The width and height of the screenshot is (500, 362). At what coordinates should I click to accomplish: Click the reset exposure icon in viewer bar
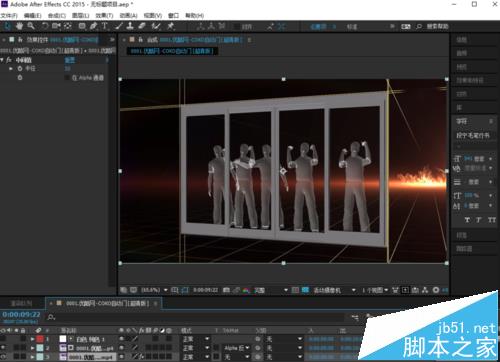(x=436, y=290)
